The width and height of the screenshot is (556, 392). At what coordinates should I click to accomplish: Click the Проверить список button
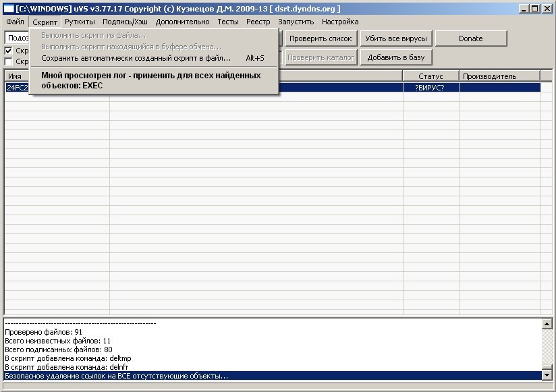pyautogui.click(x=321, y=38)
